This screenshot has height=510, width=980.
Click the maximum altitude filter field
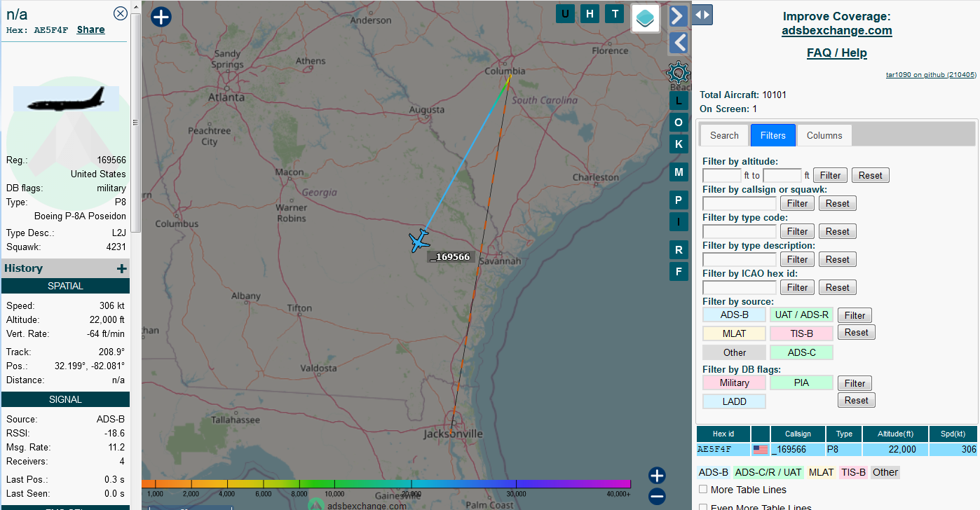782,175
